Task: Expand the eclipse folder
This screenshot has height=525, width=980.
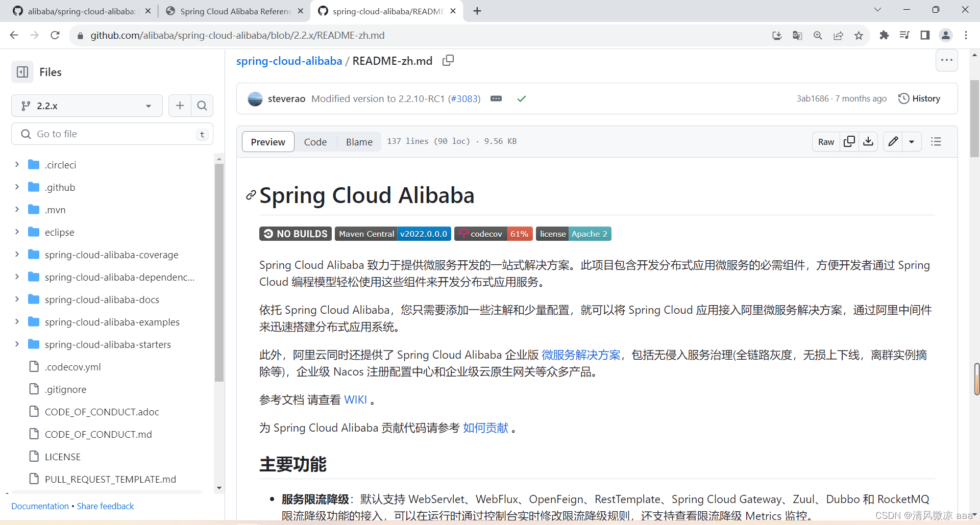Action: (17, 232)
